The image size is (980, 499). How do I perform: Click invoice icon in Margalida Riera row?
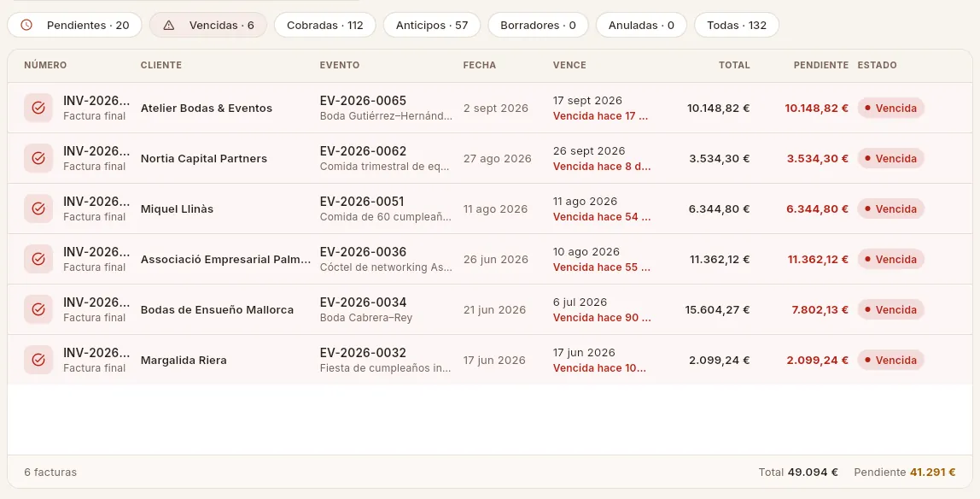click(38, 361)
